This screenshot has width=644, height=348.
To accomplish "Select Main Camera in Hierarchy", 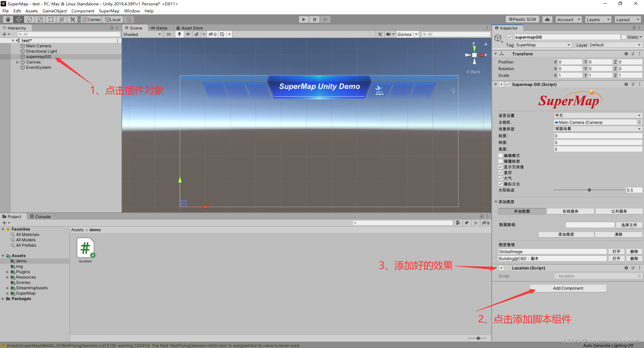I will pos(39,46).
